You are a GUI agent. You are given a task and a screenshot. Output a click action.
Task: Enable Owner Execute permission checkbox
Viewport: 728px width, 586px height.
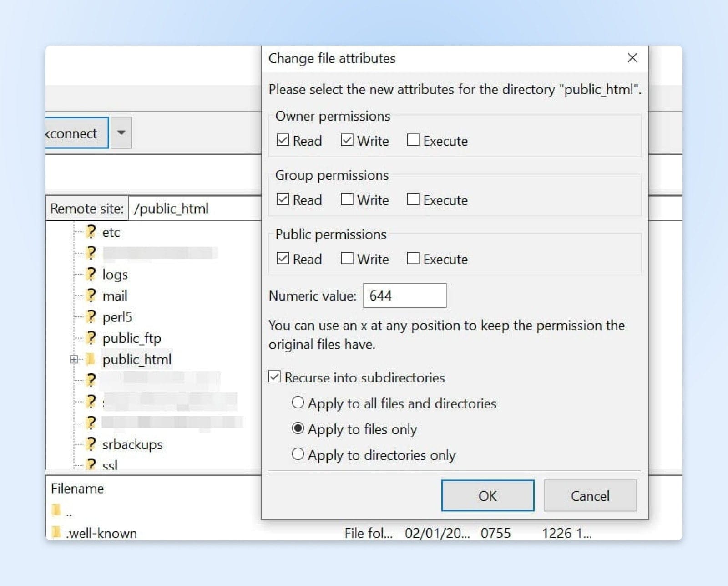click(413, 140)
